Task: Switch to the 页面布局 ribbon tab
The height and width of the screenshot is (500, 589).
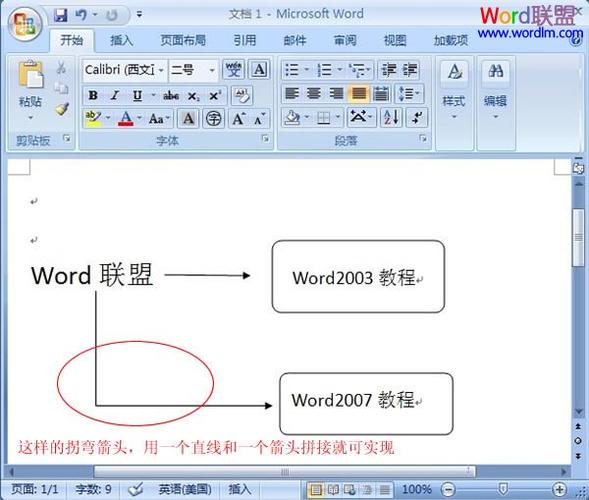Action: tap(183, 40)
